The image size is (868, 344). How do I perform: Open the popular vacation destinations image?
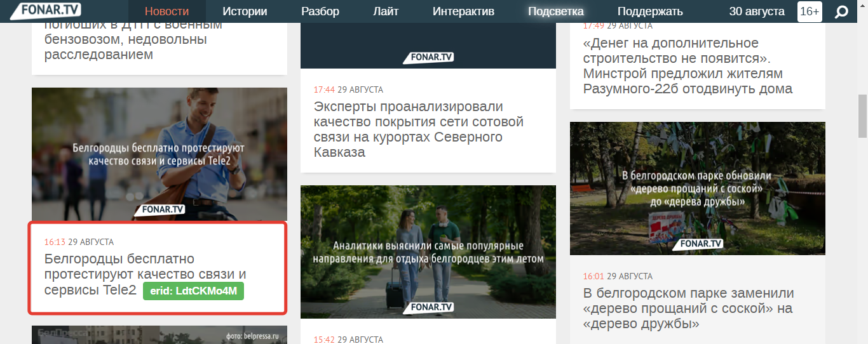point(428,251)
